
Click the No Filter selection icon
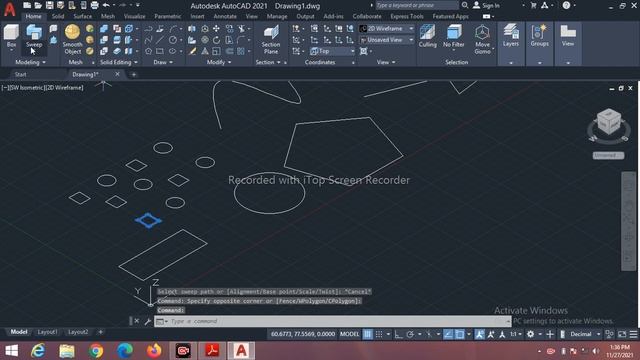(x=453, y=36)
